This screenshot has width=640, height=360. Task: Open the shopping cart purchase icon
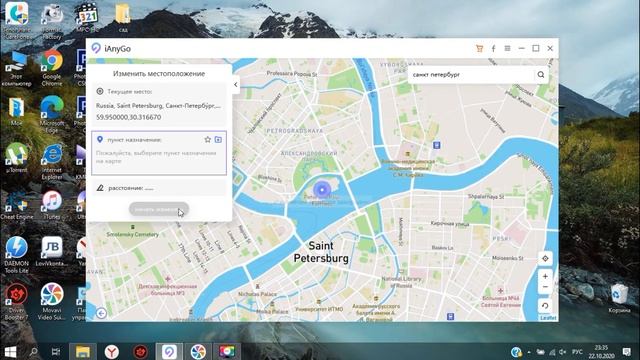[479, 49]
